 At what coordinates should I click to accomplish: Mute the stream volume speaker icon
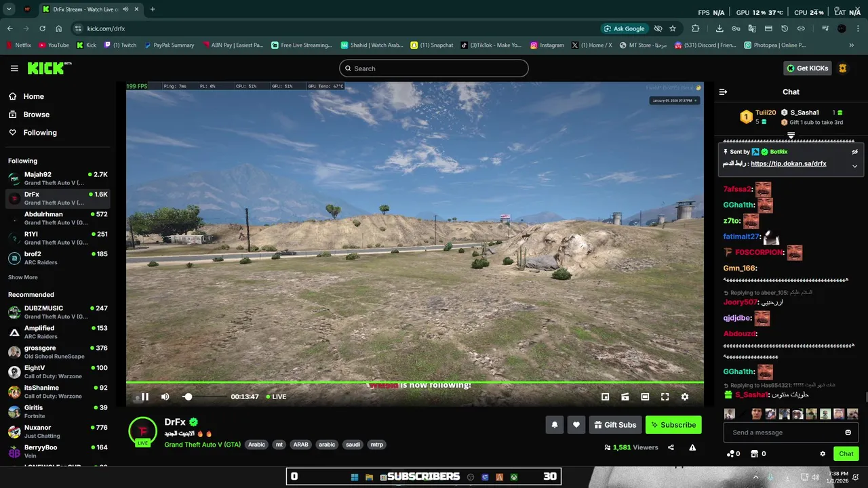(165, 396)
